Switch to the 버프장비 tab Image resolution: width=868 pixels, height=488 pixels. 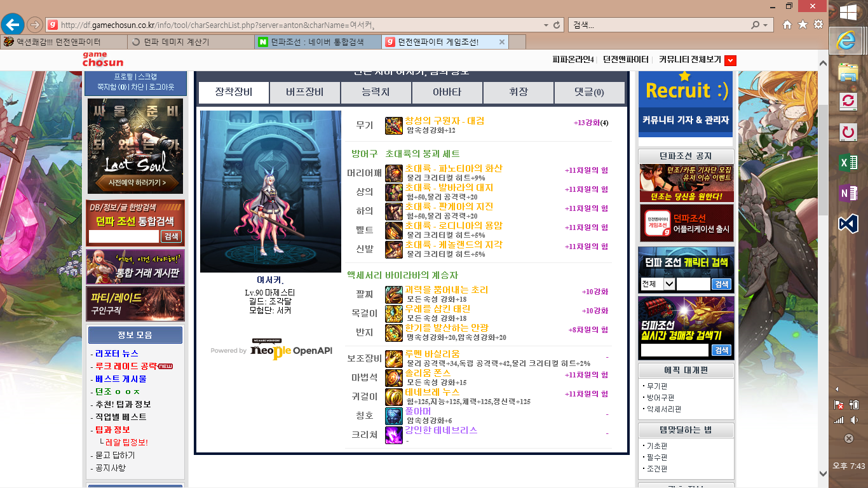[304, 93]
